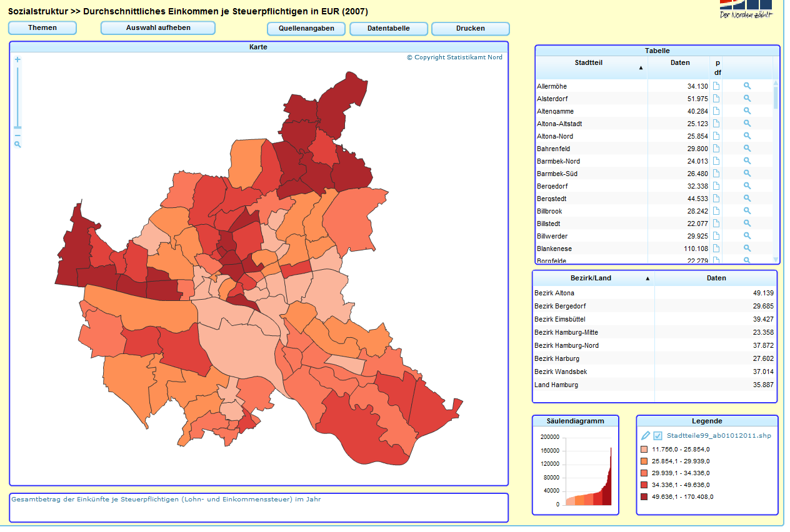The height and width of the screenshot is (532, 790).
Task: Open the PDF icon in the Barmbek-Nord row
Action: (x=716, y=161)
